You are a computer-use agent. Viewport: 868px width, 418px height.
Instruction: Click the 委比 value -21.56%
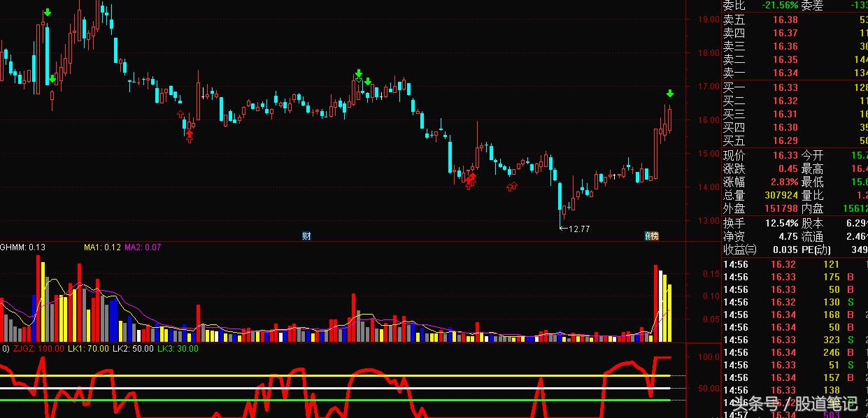(x=781, y=5)
